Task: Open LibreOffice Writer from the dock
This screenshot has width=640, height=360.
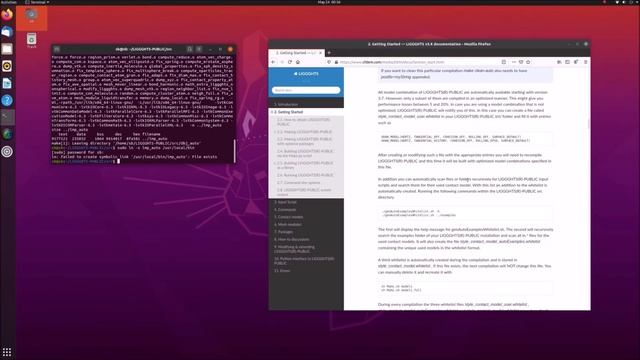Action: click(x=7, y=83)
